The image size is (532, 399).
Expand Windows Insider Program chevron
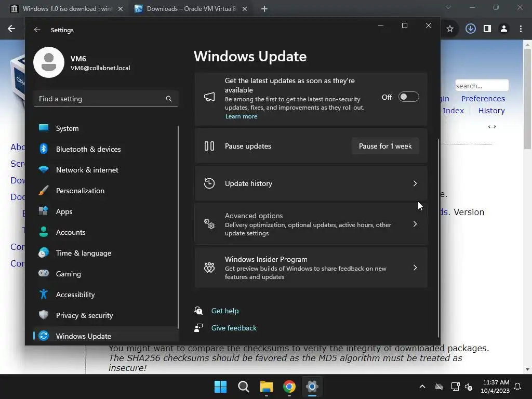click(415, 268)
